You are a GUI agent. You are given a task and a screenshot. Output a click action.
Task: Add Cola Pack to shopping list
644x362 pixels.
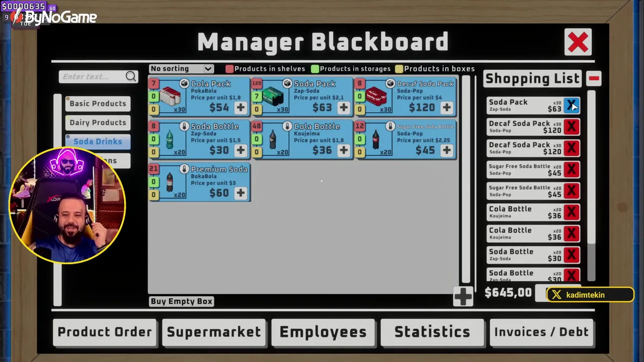click(240, 108)
